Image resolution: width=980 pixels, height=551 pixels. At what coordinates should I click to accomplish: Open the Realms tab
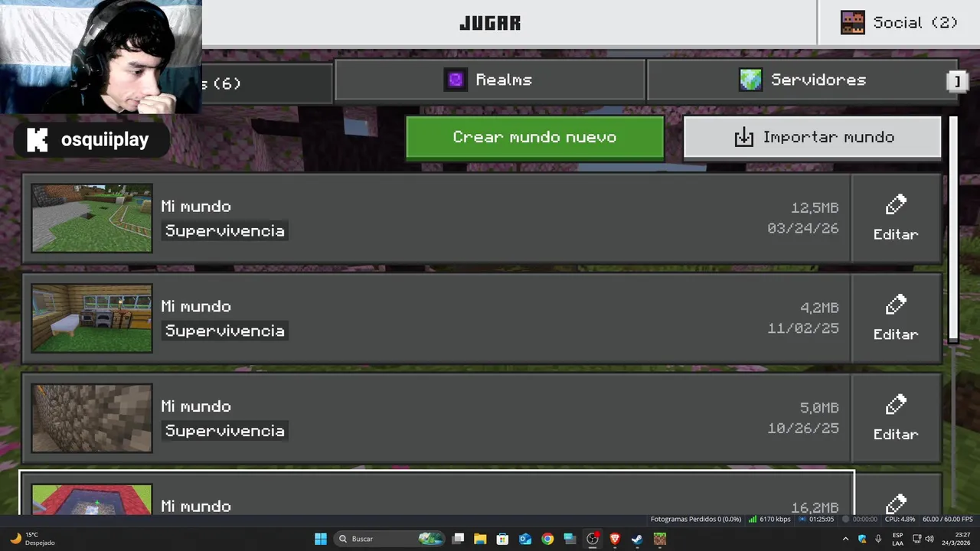click(490, 80)
